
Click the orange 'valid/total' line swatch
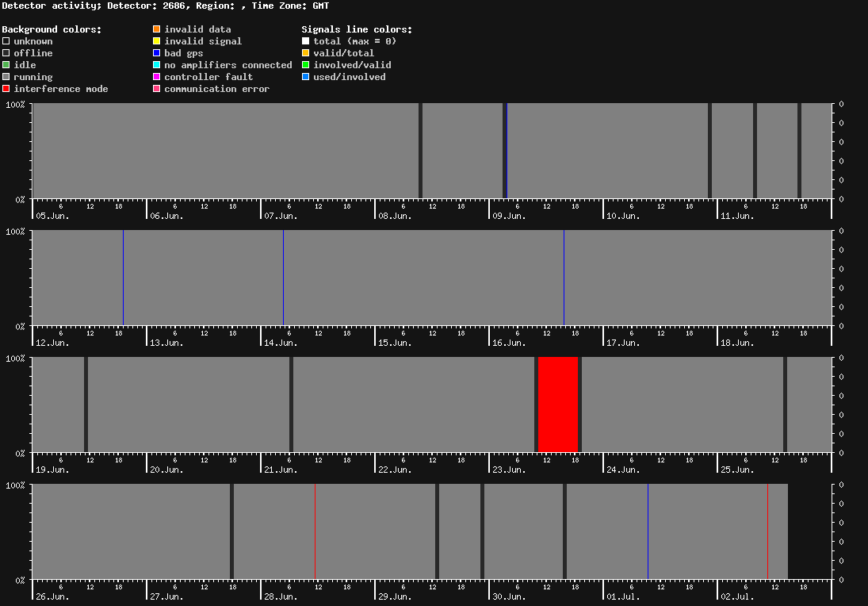point(305,53)
